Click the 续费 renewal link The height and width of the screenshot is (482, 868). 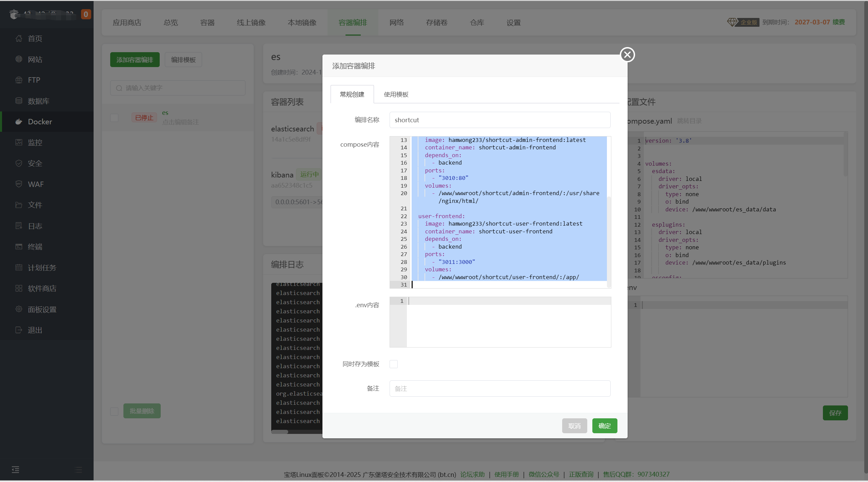click(839, 22)
